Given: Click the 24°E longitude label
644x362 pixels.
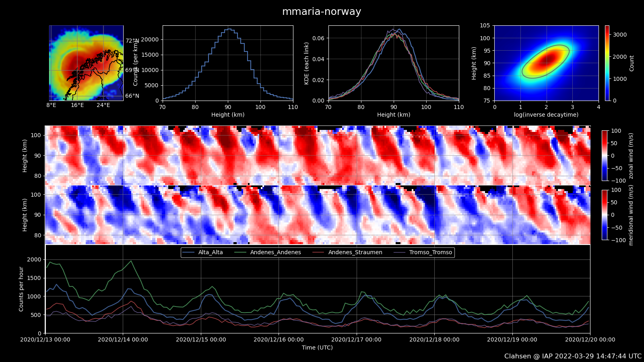Looking at the screenshot, I should pyautogui.click(x=103, y=105).
